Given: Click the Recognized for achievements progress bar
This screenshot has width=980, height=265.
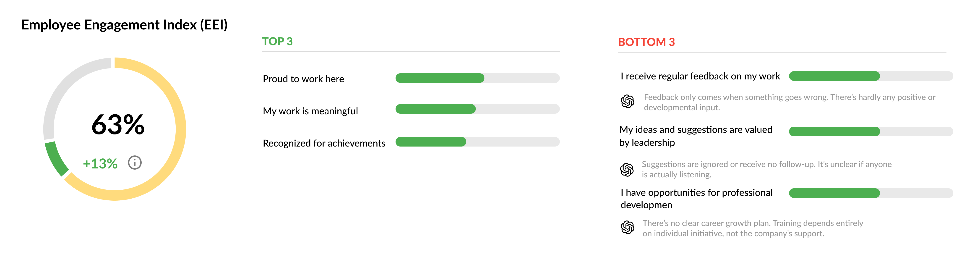Looking at the screenshot, I should pos(477,142).
